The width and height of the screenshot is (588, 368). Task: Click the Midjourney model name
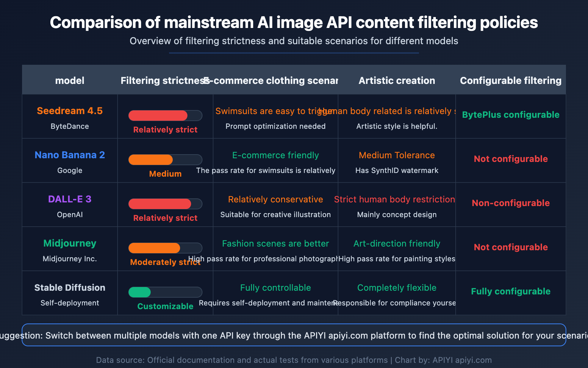69,243
